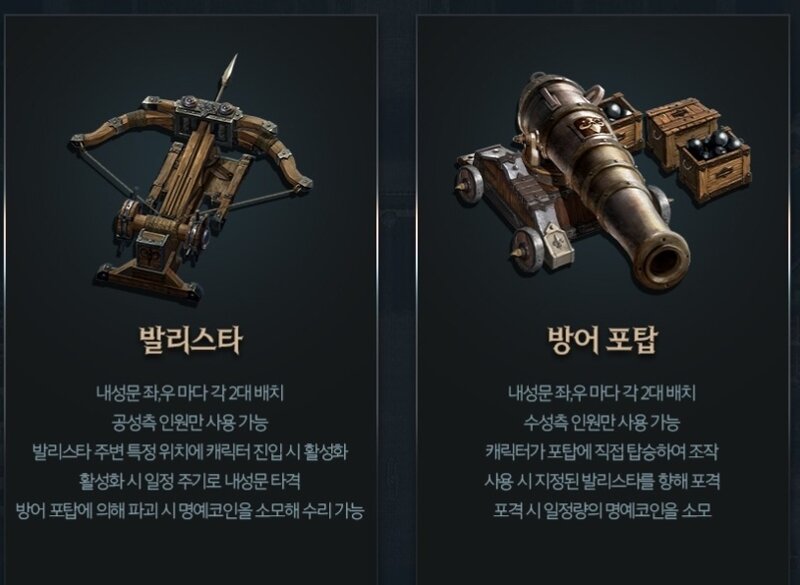Click line 캐릭터가 포탑에 직접 탑승하여 조작

(x=602, y=451)
